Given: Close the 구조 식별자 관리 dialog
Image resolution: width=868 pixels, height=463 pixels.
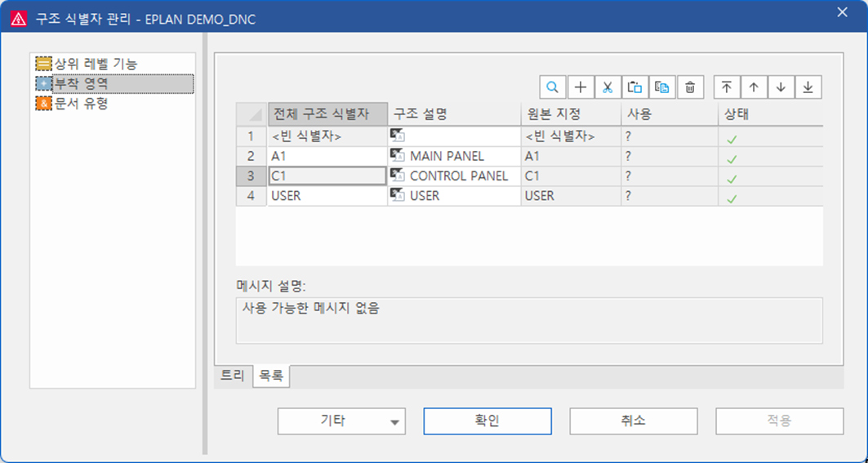Looking at the screenshot, I should point(843,13).
